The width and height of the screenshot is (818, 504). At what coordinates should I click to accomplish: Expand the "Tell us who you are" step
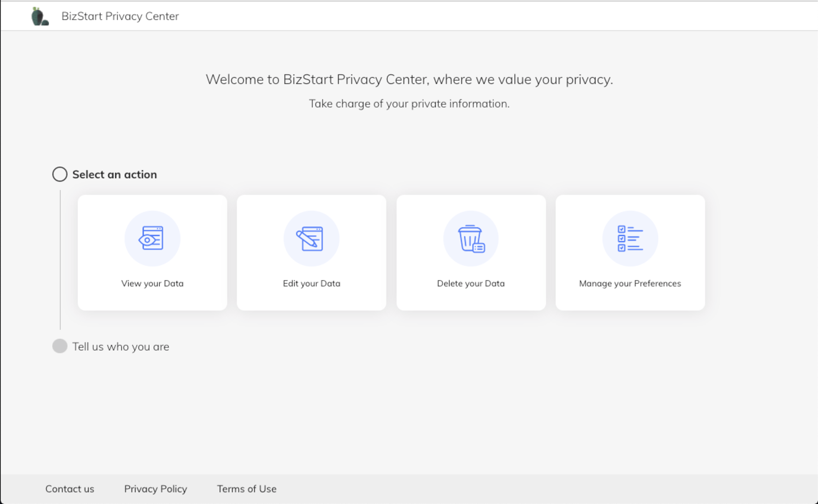coord(121,347)
